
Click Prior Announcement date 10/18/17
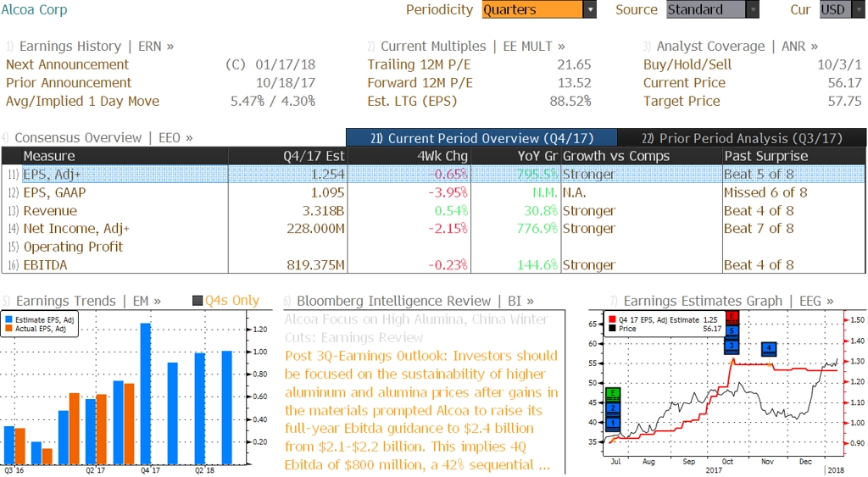pyautogui.click(x=285, y=83)
